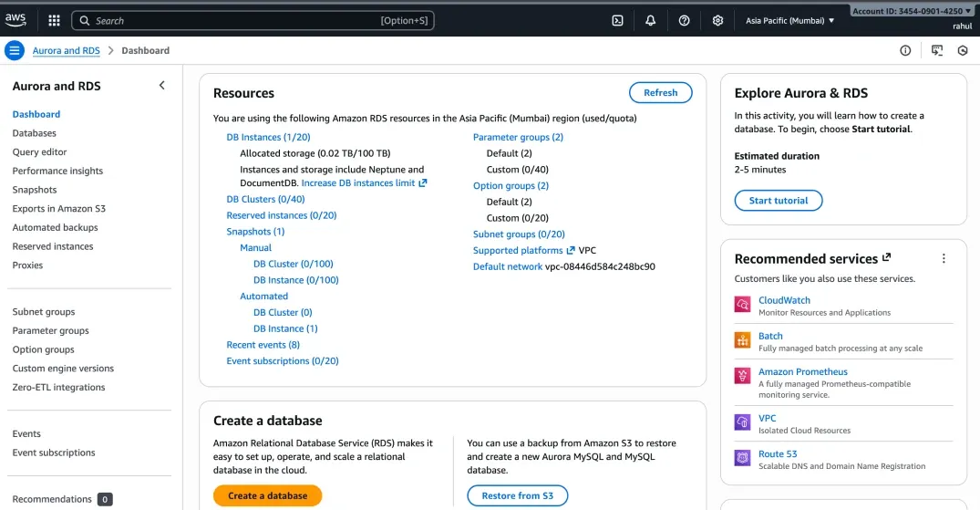Expand the Asia Pacific (Mumbai) region dropdown
The image size is (980, 510).
pos(789,20)
